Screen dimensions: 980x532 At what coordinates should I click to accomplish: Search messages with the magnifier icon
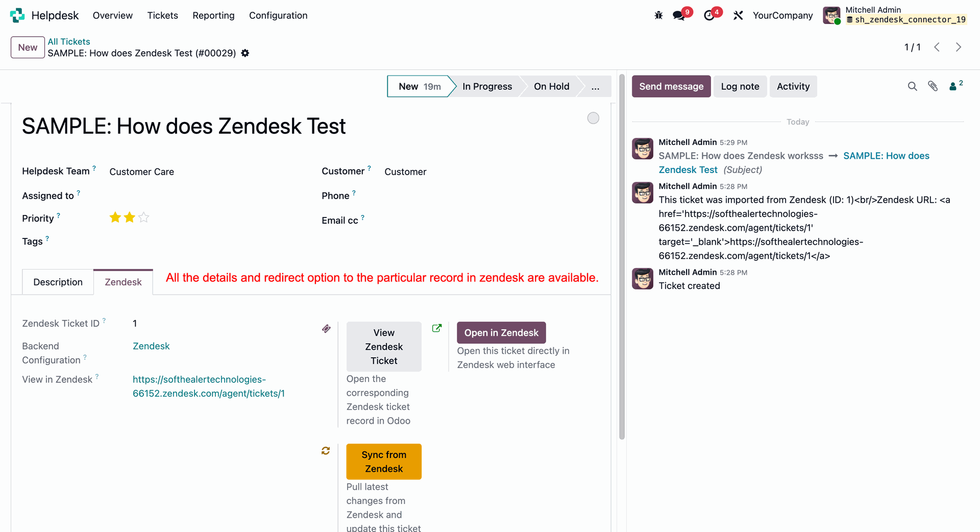click(x=913, y=86)
